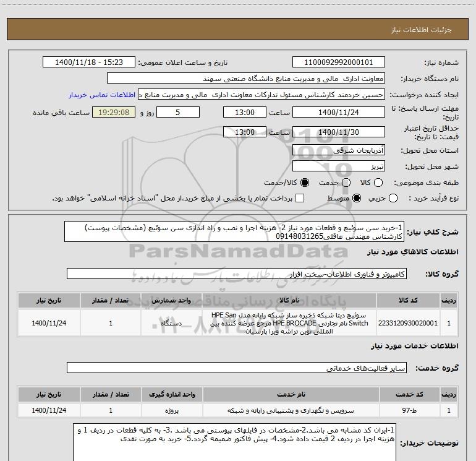
Task: Click the delivery city field تبریز
Action: click(339, 166)
